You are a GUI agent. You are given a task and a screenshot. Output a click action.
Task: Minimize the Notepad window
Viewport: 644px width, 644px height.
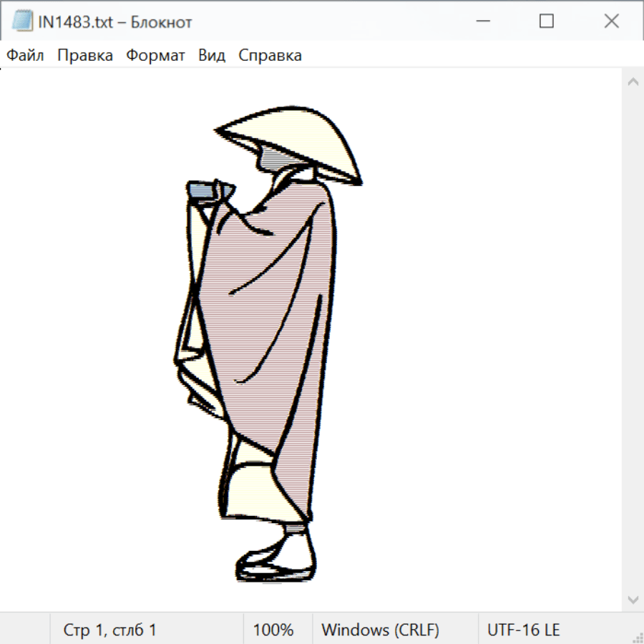(482, 21)
